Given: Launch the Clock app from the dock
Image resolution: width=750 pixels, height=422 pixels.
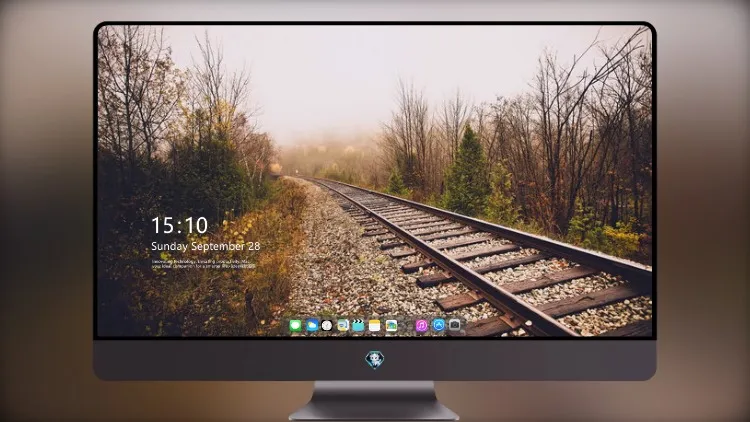Looking at the screenshot, I should click(x=327, y=326).
